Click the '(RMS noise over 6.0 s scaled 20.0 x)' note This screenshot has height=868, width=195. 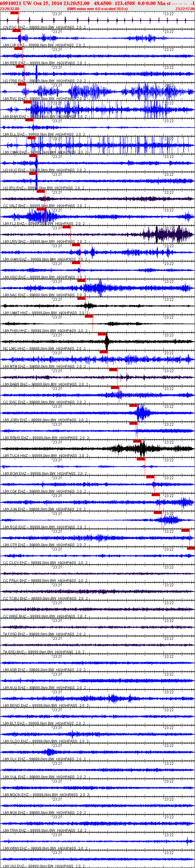pyautogui.click(x=97, y=9)
